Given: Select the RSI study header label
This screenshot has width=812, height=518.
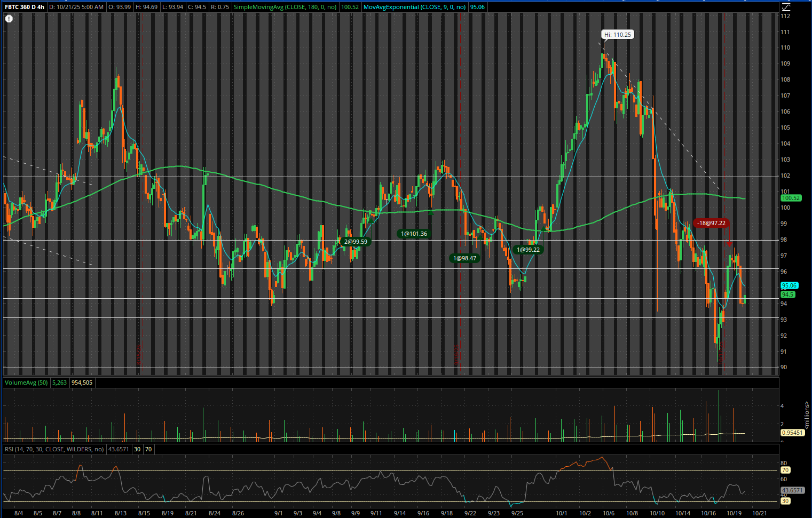Looking at the screenshot, I should (54, 449).
